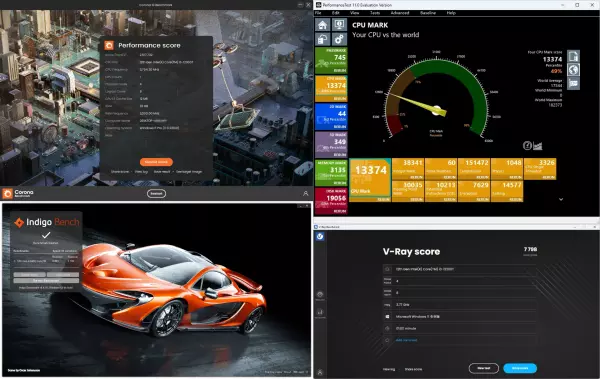Open the PerformanceTest settings gears icon
600x379 pixels.
pos(339,39)
